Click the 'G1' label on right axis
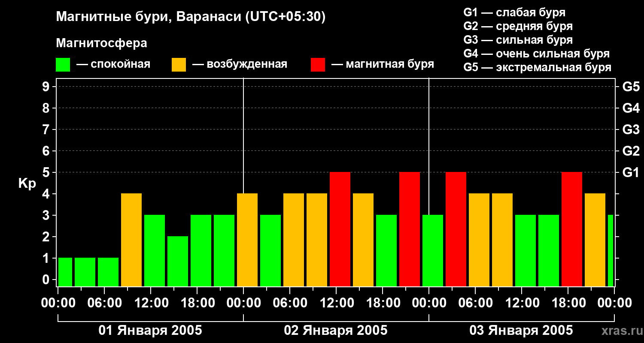The height and width of the screenshot is (343, 644). point(631,172)
